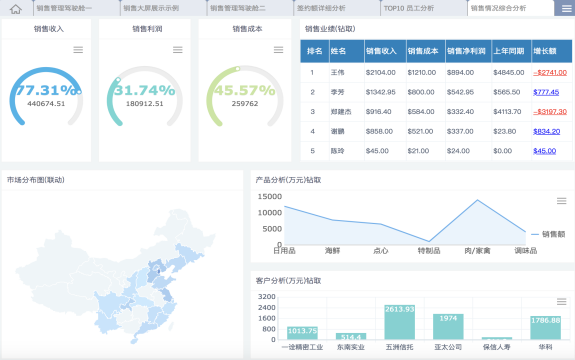Open the top-right hamburger menu
The width and height of the screenshot is (575, 360).
566,8
